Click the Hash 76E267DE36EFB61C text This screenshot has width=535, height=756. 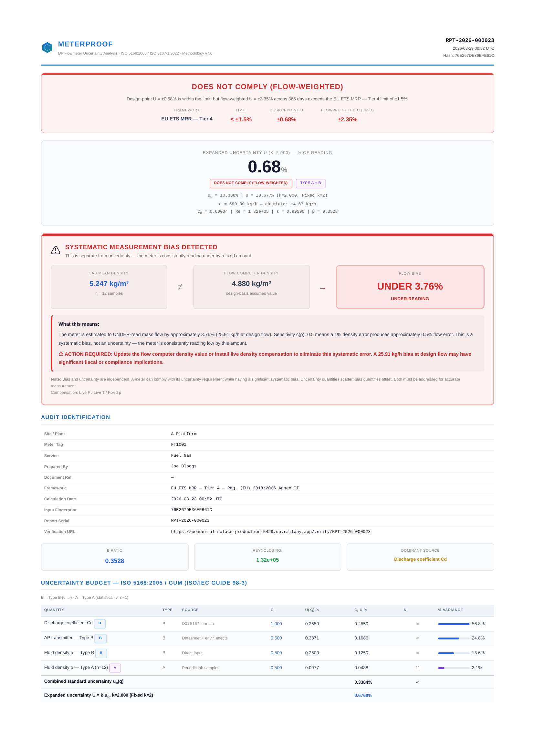(468, 56)
